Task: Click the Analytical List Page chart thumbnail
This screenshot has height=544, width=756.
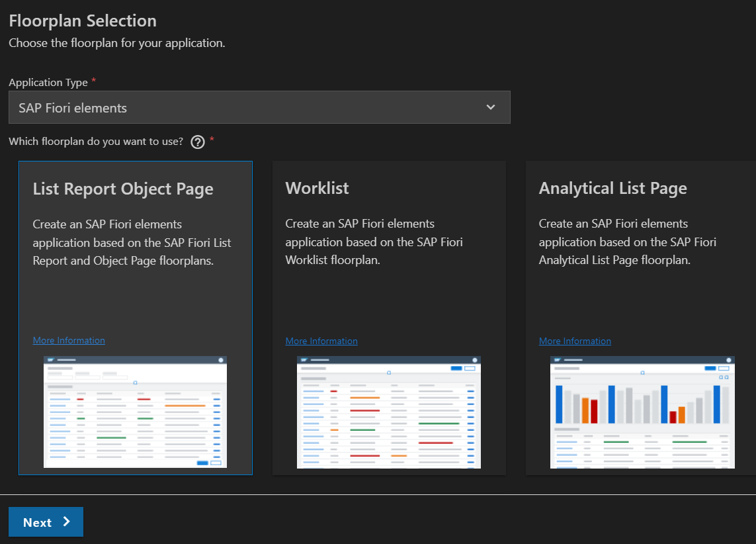Action: click(x=642, y=412)
